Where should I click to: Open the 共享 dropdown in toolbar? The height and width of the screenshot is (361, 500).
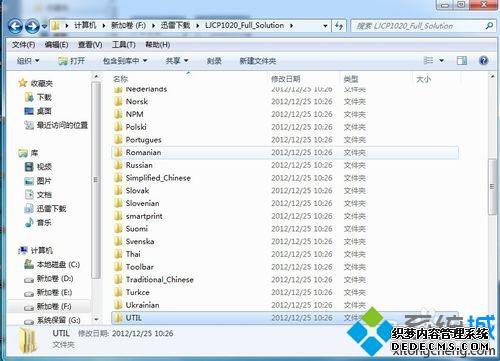[x=177, y=61]
